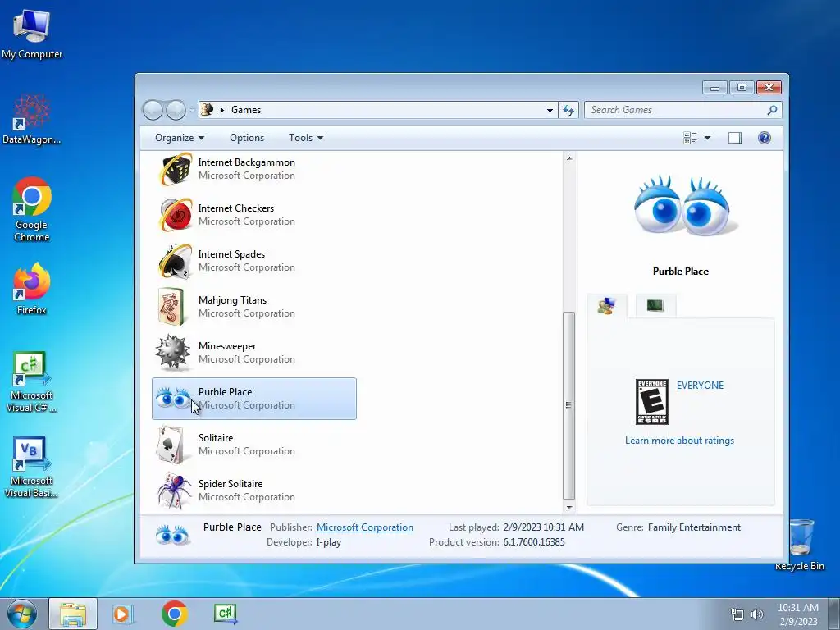Open Learn more about ratings link
This screenshot has height=630, width=840.
[679, 441]
